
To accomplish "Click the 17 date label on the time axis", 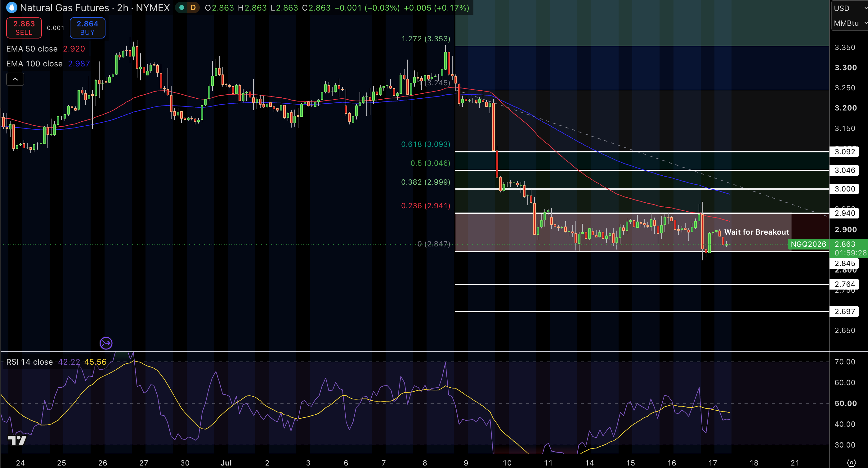I will (x=713, y=463).
